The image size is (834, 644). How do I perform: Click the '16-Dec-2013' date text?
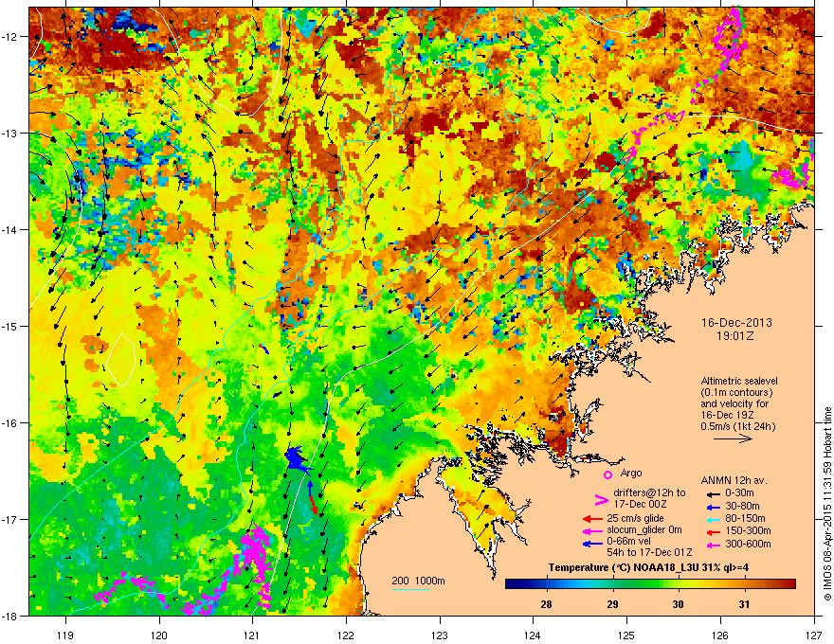click(736, 323)
